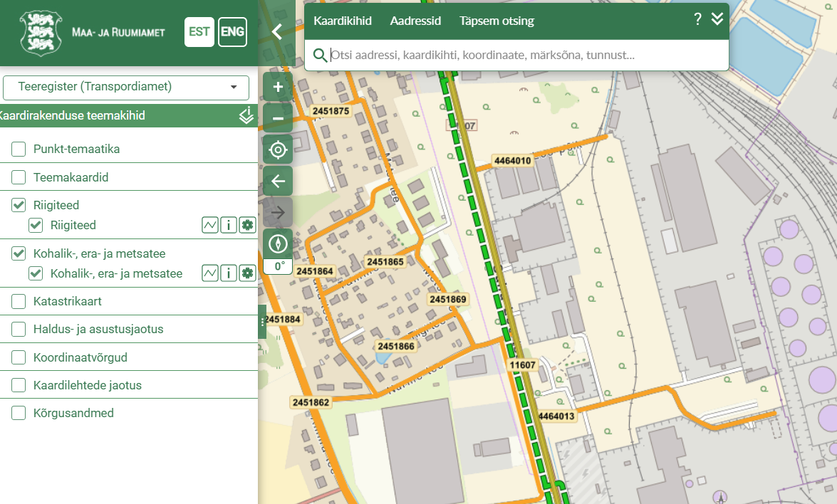Viewport: 837px width, 504px height.
Task: Uncheck the Riigiteed group checkbox
Action: point(19,205)
